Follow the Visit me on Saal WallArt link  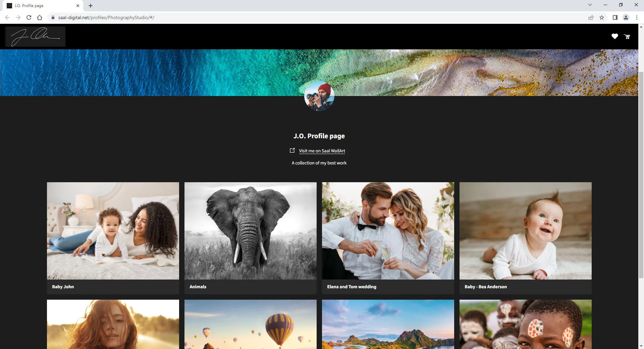322,151
